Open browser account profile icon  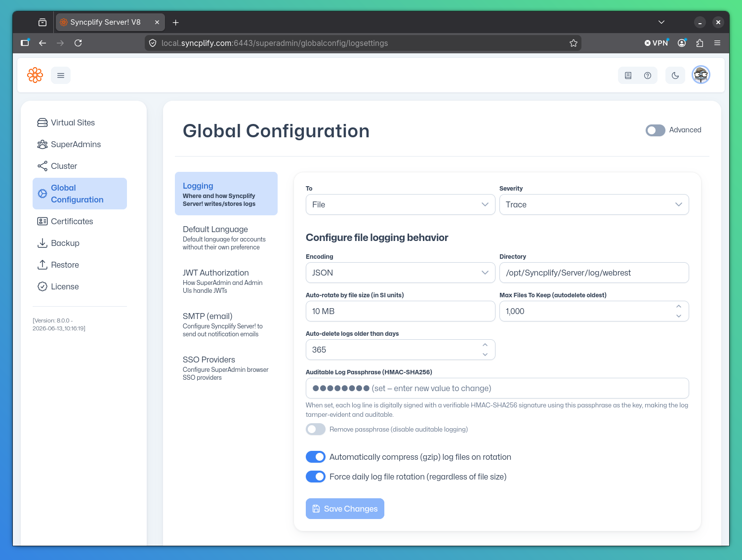point(682,43)
